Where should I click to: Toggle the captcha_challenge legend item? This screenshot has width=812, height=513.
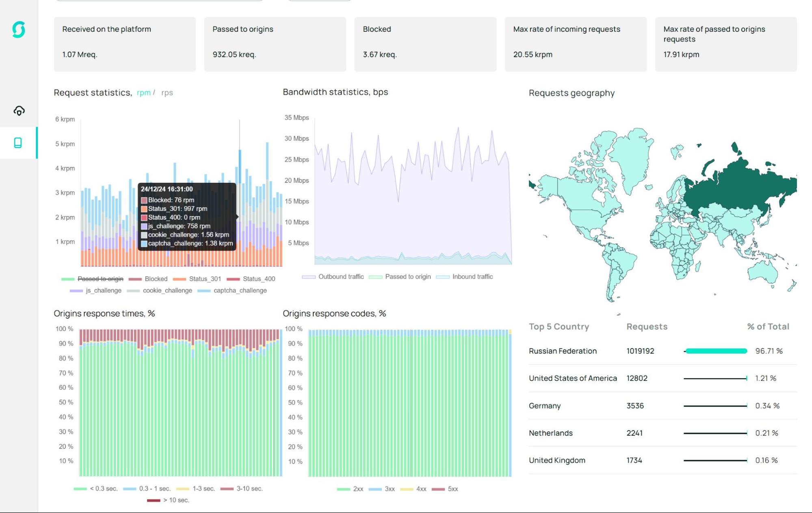pos(240,290)
